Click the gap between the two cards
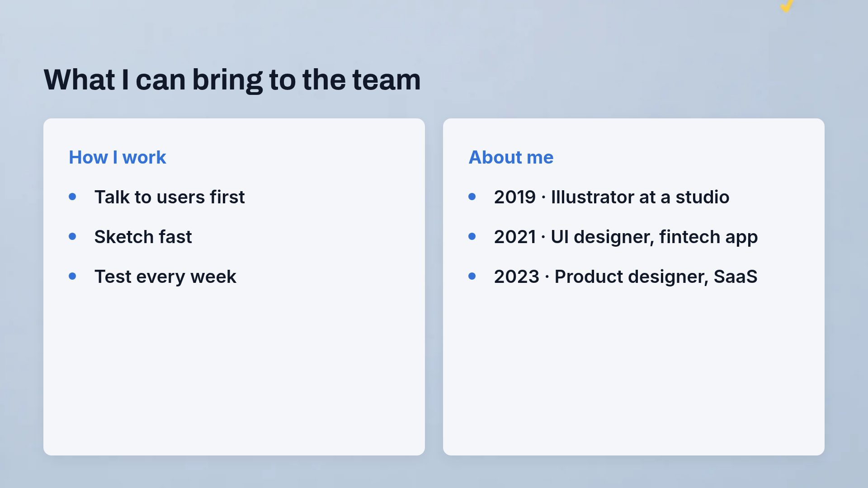This screenshot has height=488, width=868. pyautogui.click(x=434, y=287)
